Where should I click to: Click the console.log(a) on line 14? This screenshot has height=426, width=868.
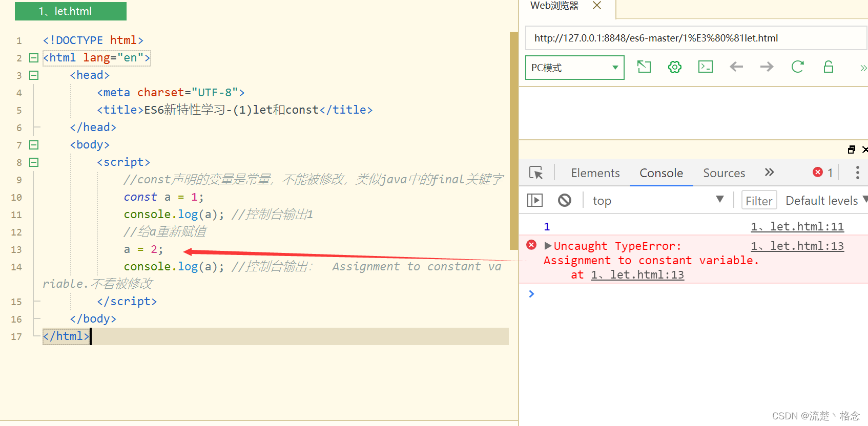(x=174, y=267)
